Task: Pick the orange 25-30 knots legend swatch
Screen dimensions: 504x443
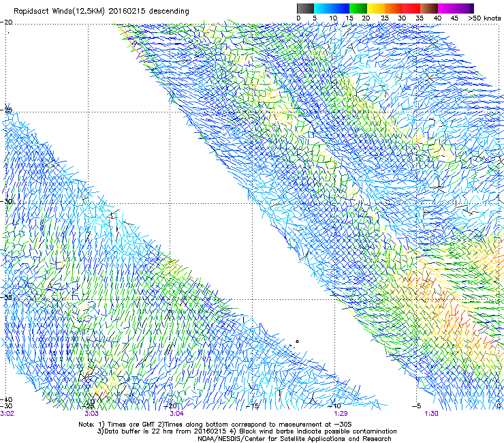Action: 394,8
